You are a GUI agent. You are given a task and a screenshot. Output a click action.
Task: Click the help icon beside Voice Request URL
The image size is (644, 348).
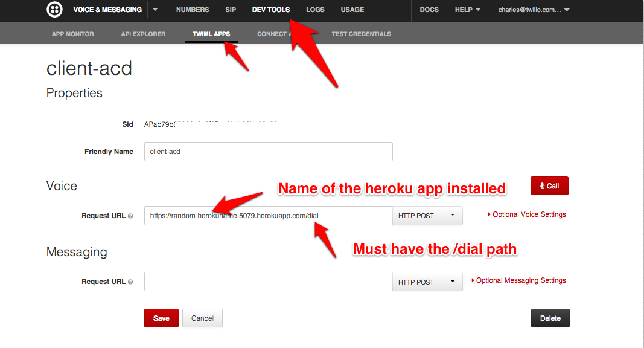point(130,216)
